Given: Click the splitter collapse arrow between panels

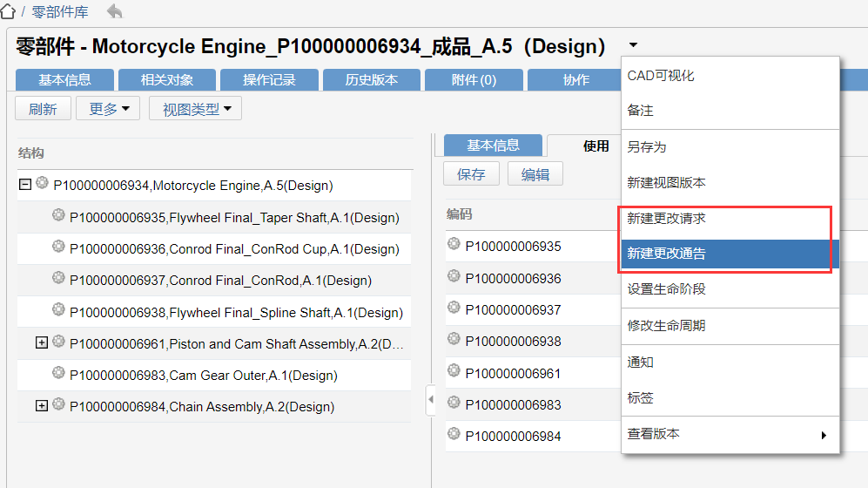Looking at the screenshot, I should (x=431, y=399).
